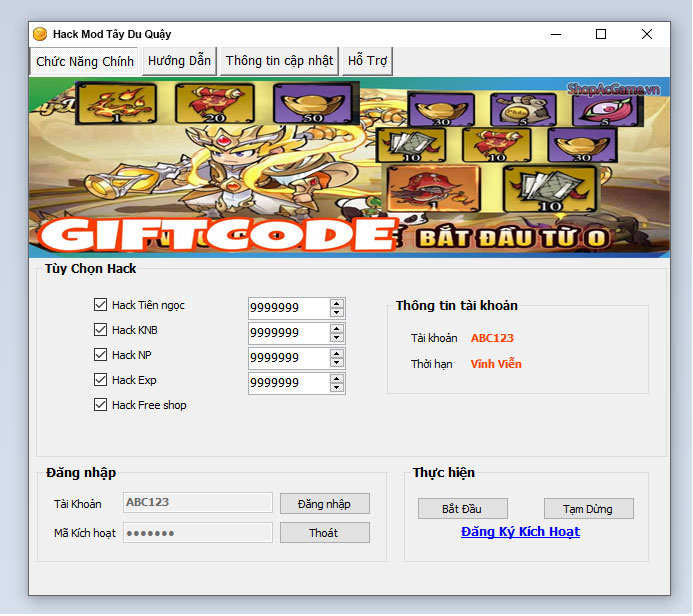Increase Hack KNB value with up arrow
This screenshot has height=616, width=693.
pyautogui.click(x=337, y=328)
